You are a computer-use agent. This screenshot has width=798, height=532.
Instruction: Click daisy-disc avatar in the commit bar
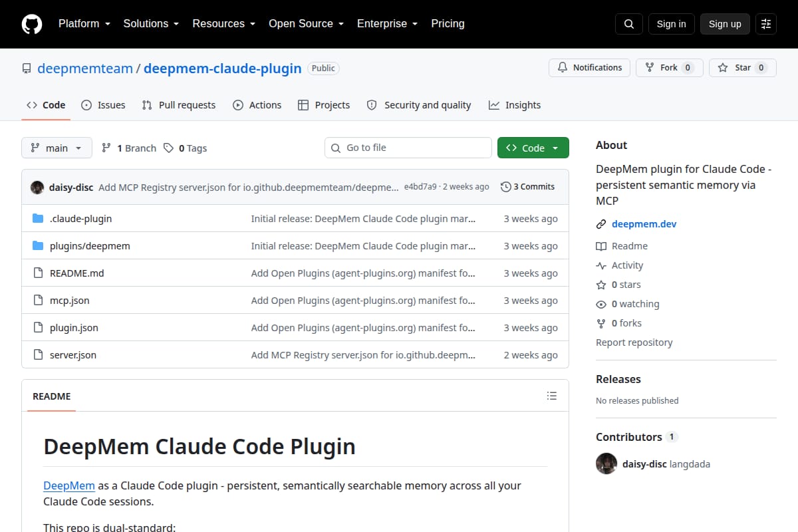[x=37, y=187]
